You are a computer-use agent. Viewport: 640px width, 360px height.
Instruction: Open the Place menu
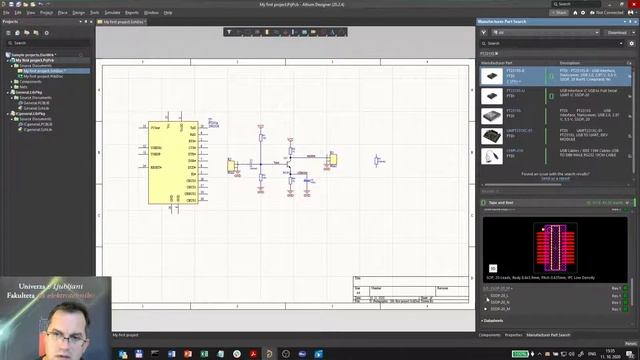(x=62, y=13)
